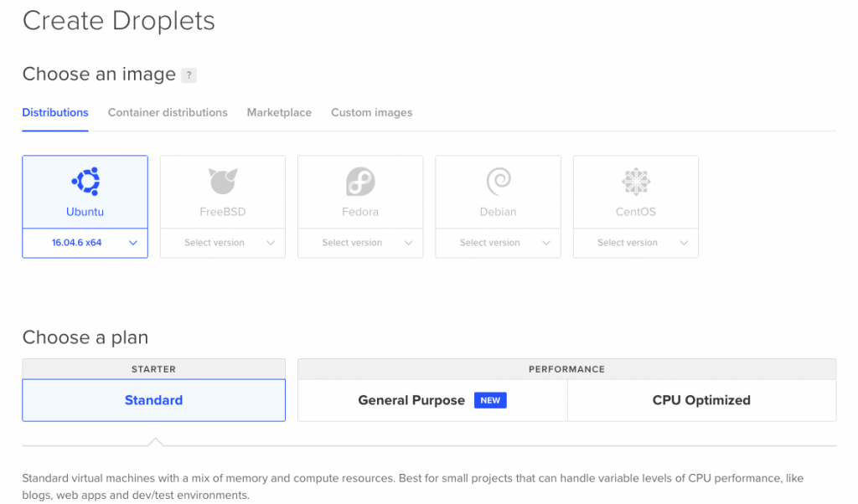The image size is (858, 504).
Task: Click the NEW badge on General Purpose
Action: [490, 400]
